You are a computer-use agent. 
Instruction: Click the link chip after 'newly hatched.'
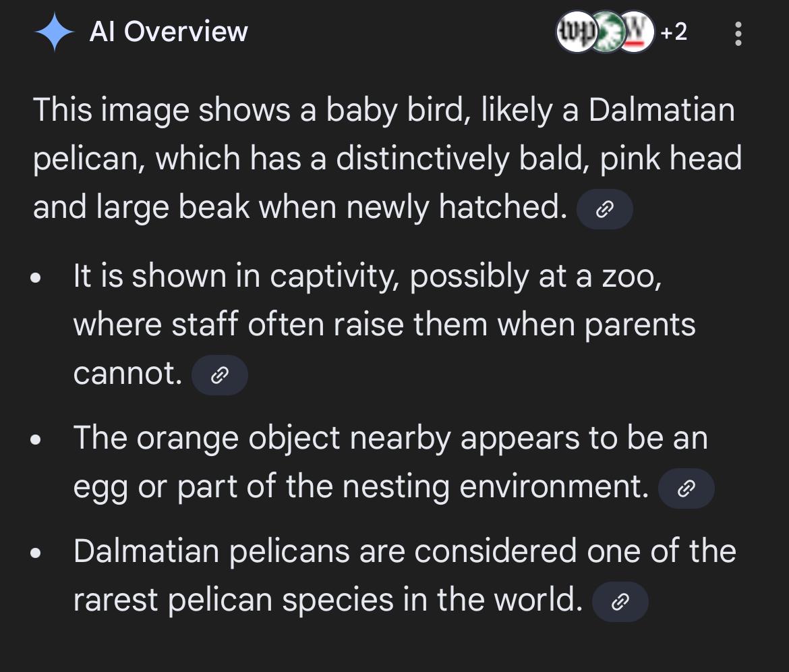coord(605,210)
